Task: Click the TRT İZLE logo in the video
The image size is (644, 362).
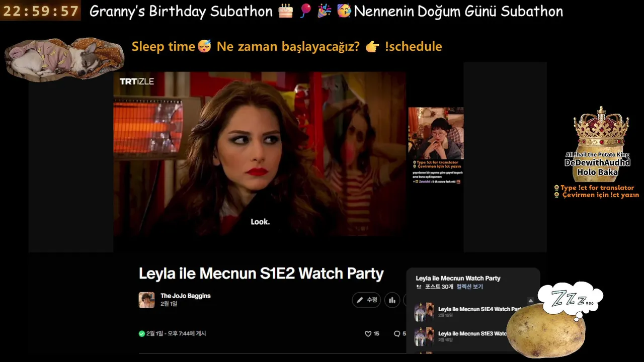Action: click(137, 81)
